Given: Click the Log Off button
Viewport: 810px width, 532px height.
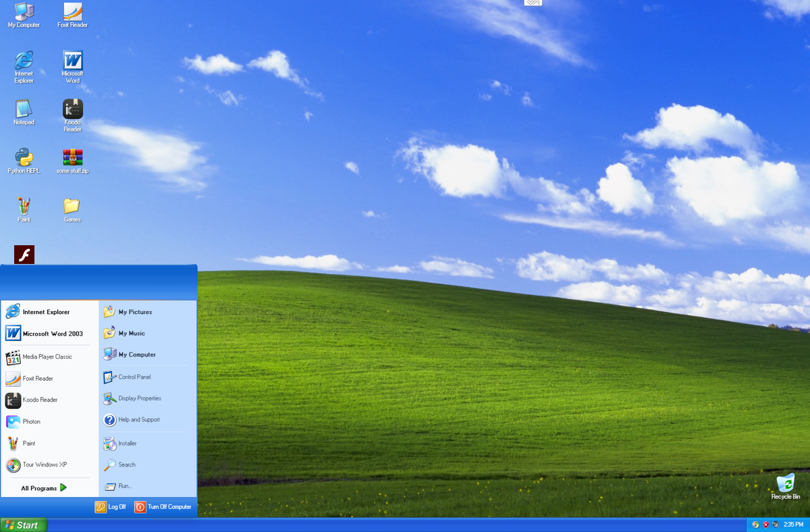Looking at the screenshot, I should pos(111,506).
